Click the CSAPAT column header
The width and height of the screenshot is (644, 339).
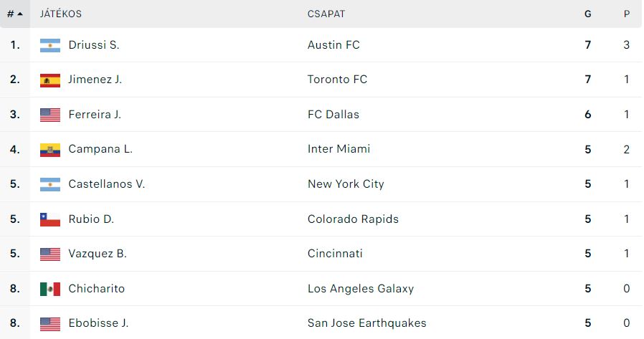click(x=326, y=14)
